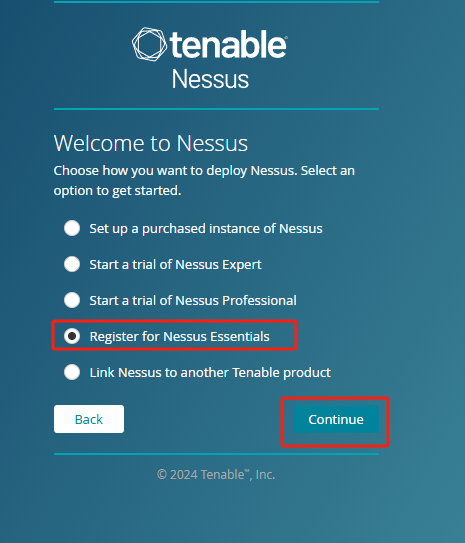Image resolution: width=465 pixels, height=543 pixels.
Task: Proceed with the Continue button
Action: pos(336,419)
